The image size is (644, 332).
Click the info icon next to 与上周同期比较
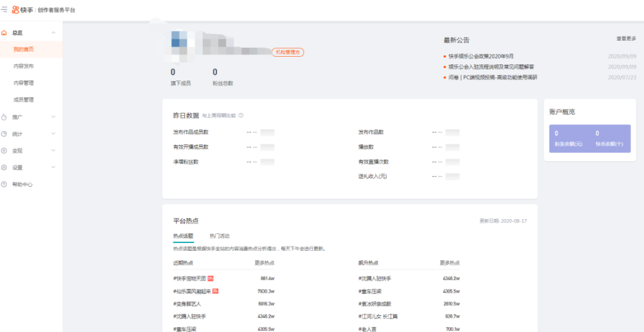pyautogui.click(x=241, y=115)
